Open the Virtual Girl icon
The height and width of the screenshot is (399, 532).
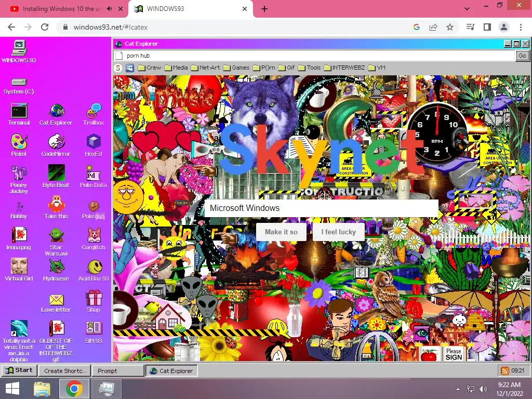(x=19, y=270)
